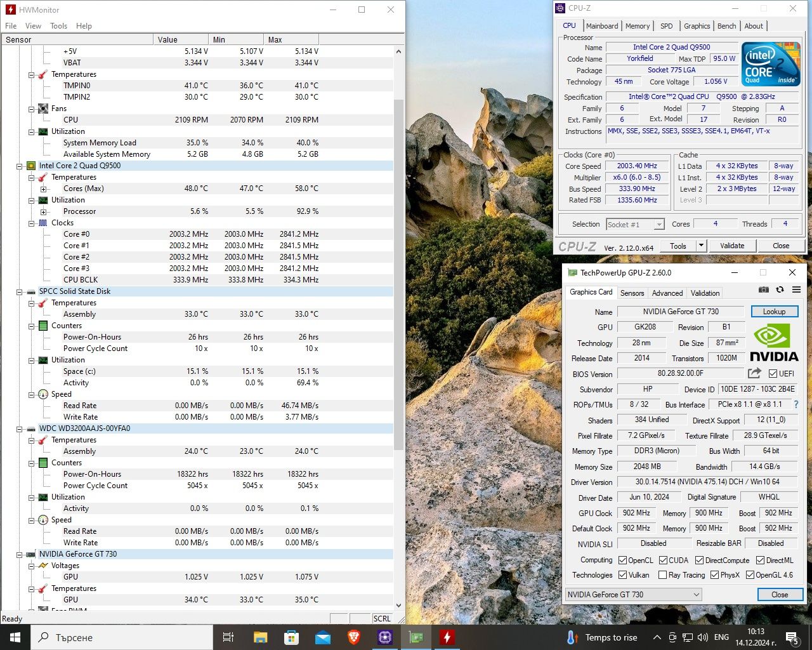Screen dimensions: 812x650
Task: Click the Validate button in CPU-Z
Action: click(732, 246)
